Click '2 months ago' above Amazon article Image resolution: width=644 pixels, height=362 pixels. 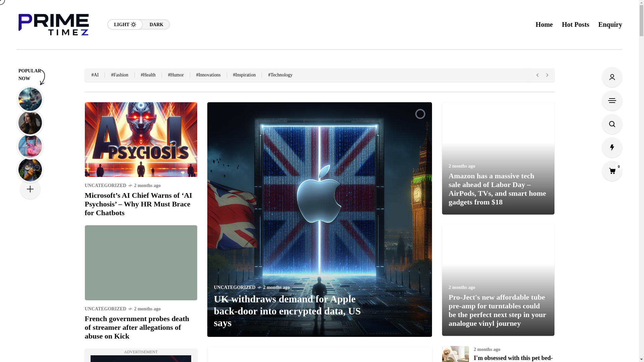point(462,166)
